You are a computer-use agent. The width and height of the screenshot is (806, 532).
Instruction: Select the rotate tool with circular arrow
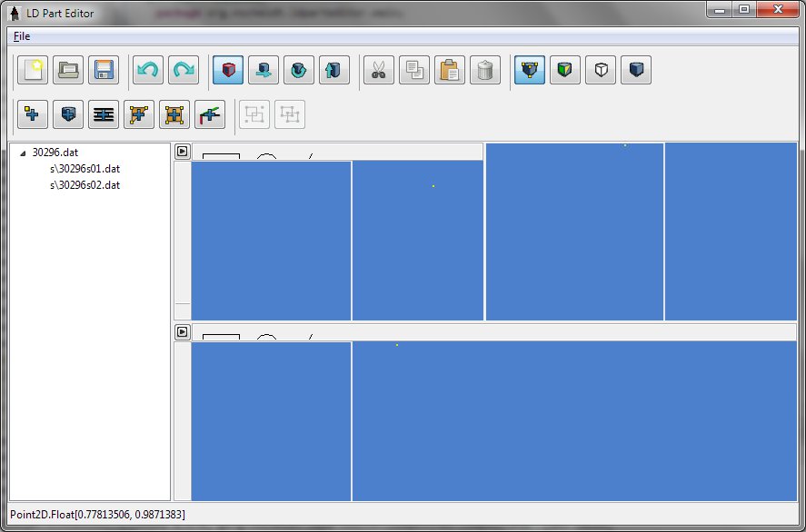pyautogui.click(x=299, y=70)
